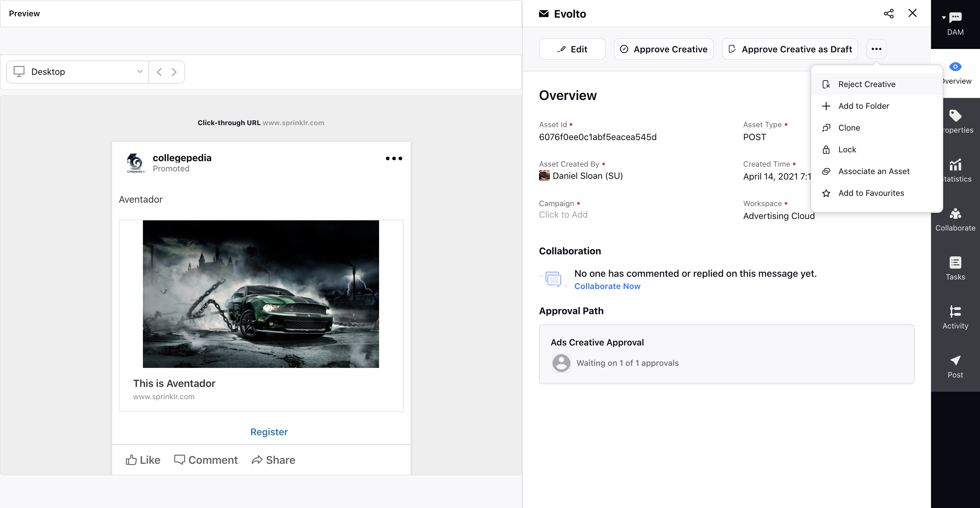Click the Ads Creative Approval heading
The height and width of the screenshot is (508, 980).
[597, 343]
